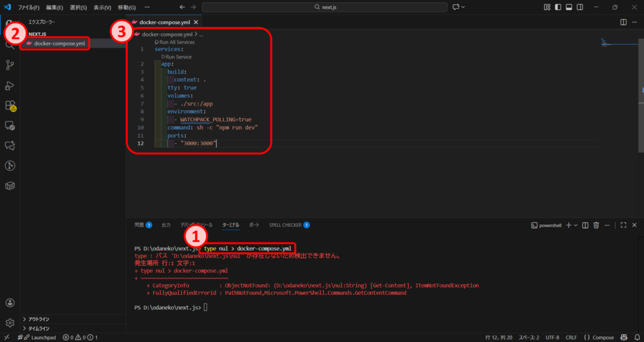This screenshot has width=644, height=342.
Task: Open the ファイル(F) menu
Action: (x=28, y=8)
